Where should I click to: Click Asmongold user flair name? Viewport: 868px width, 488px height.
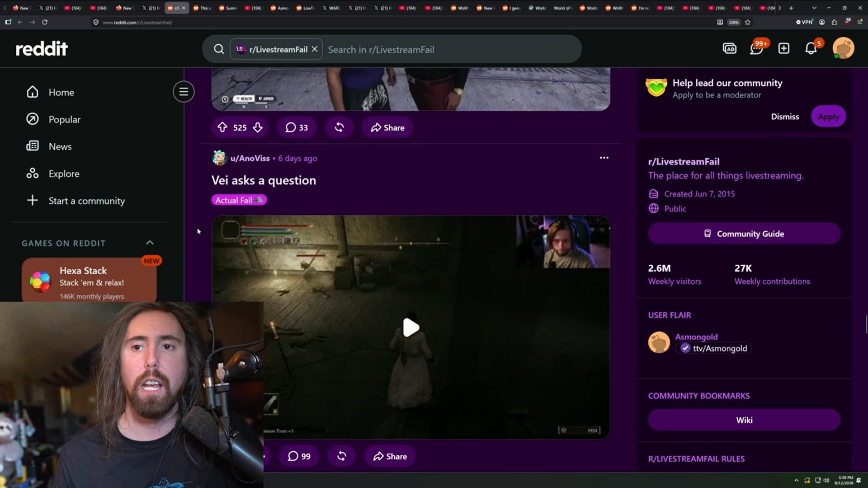click(x=696, y=337)
